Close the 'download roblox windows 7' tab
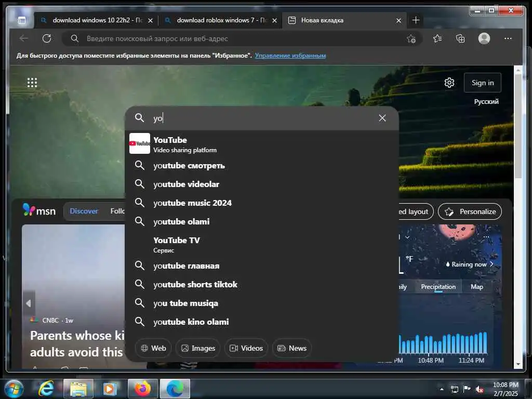 pos(274,21)
